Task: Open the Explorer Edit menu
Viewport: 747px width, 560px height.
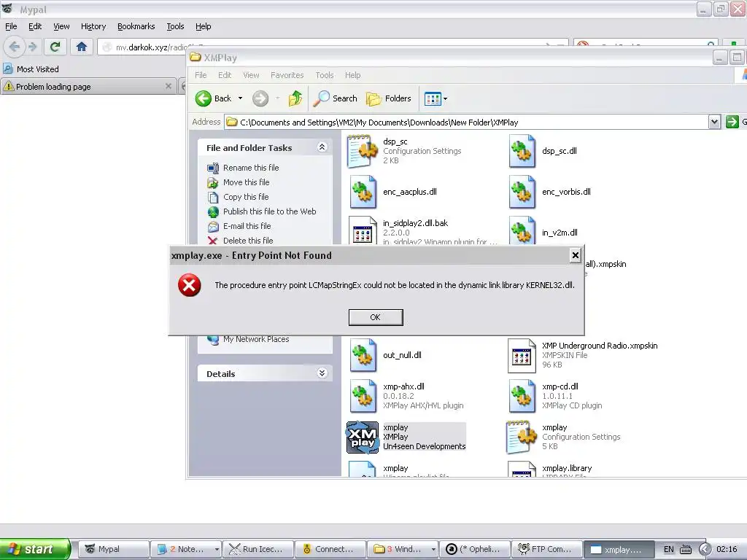Action: [x=225, y=75]
